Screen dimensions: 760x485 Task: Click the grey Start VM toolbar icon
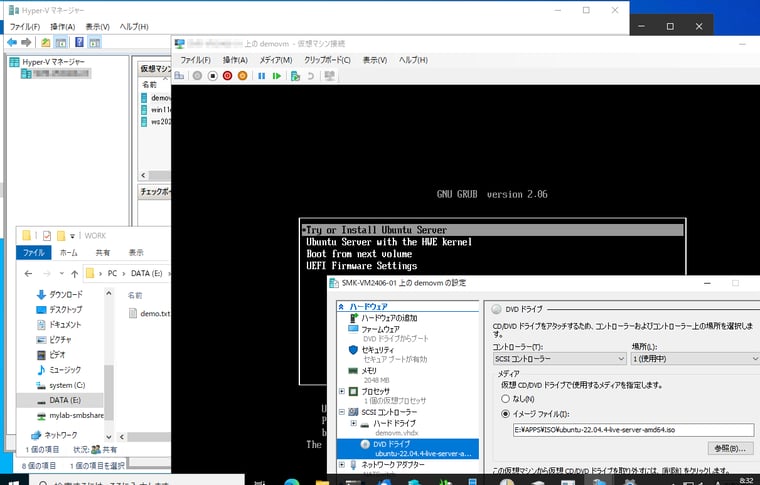[x=197, y=76]
